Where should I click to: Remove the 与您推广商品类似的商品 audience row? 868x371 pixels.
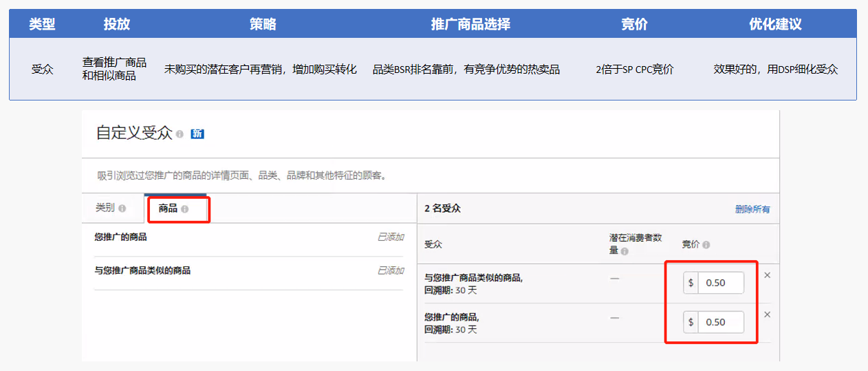pos(768,275)
